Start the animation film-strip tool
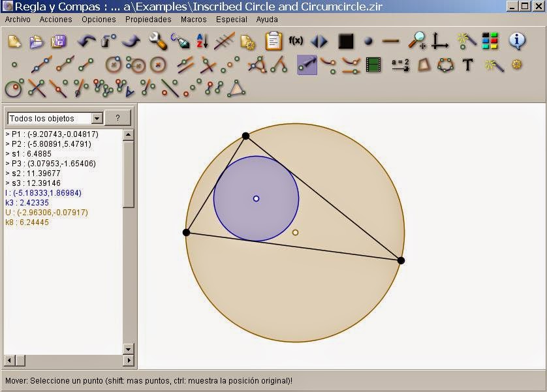547x392 pixels. pos(373,66)
